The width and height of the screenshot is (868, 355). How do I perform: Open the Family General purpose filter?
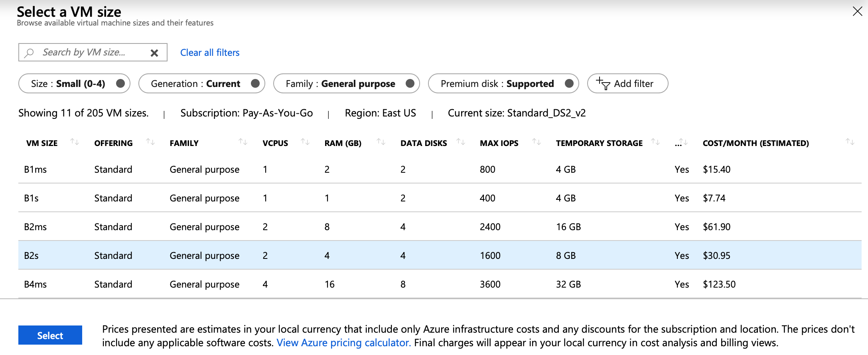click(x=340, y=84)
